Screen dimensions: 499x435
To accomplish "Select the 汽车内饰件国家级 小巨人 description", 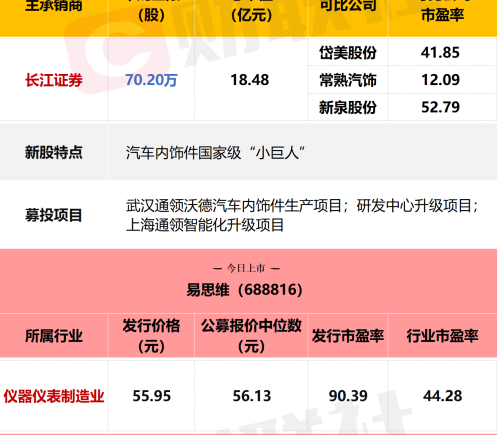I will [216, 153].
